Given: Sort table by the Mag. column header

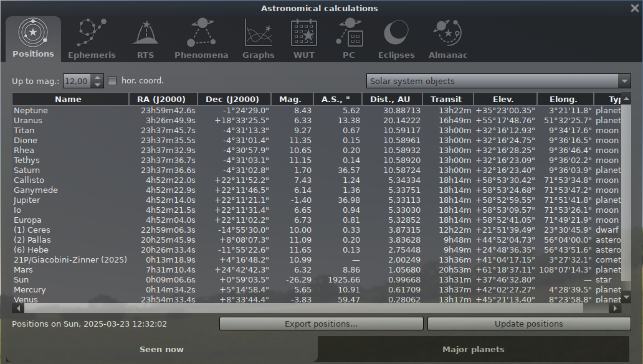Looking at the screenshot, I should 290,99.
